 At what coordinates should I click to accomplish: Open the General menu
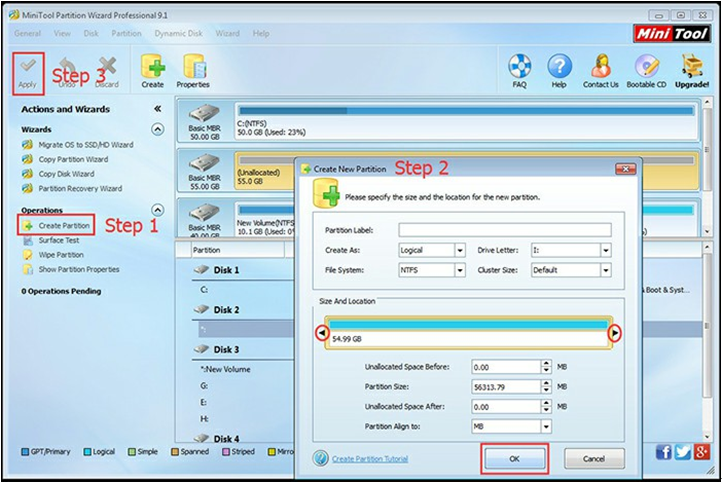click(28, 34)
